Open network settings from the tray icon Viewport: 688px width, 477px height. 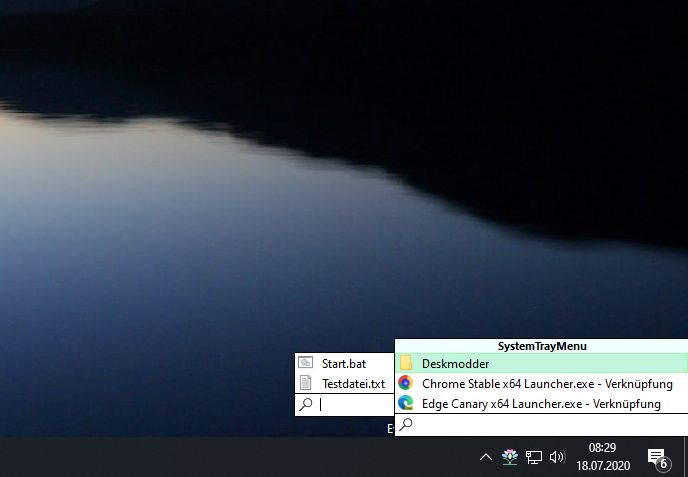coord(534,457)
